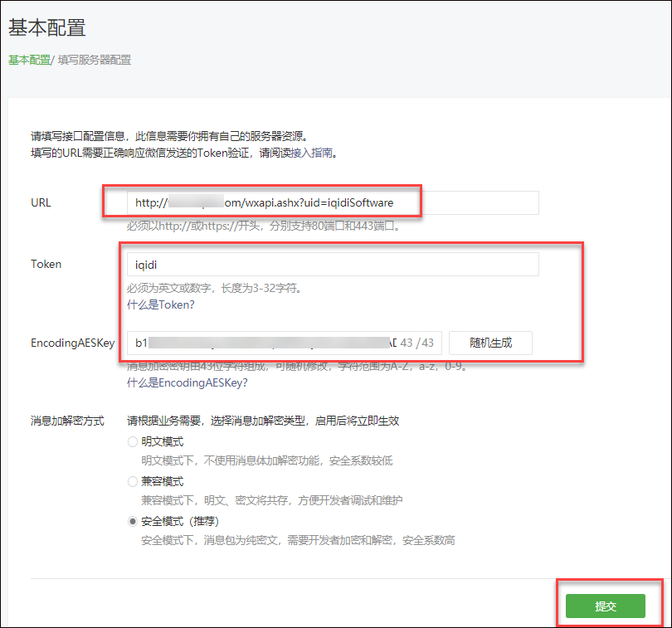Click description 安全模式下,消息包为纯密文

[298, 541]
